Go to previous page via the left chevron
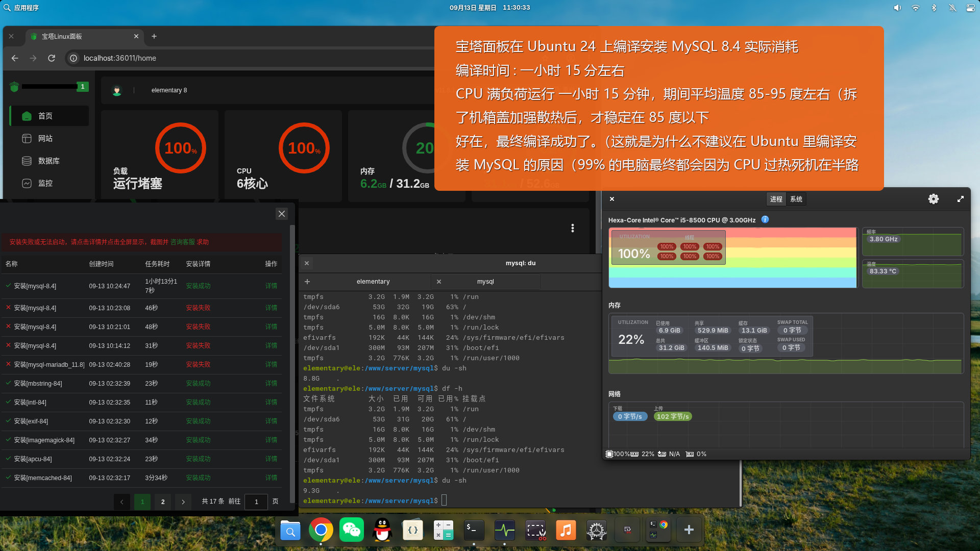 (122, 502)
